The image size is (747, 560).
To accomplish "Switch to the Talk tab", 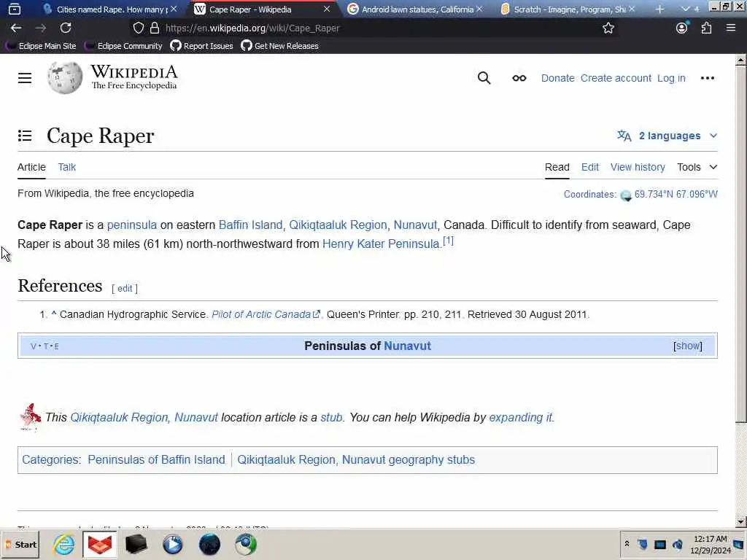I will pos(66,167).
